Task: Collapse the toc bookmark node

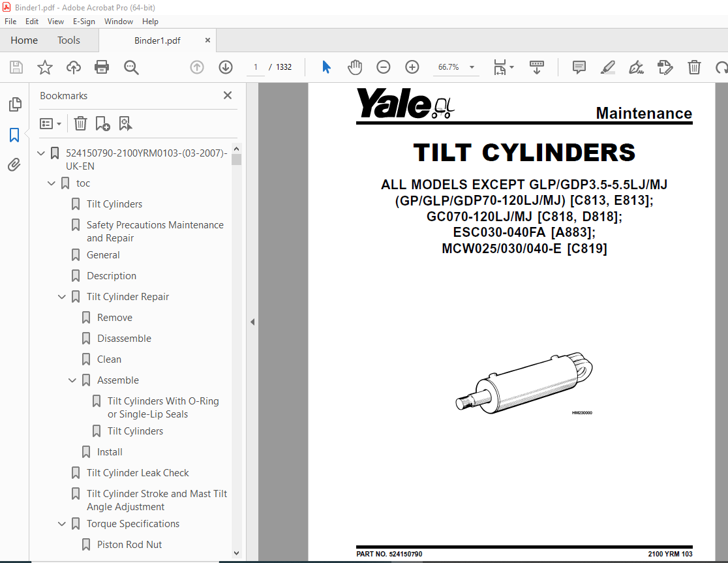Action: click(x=52, y=183)
